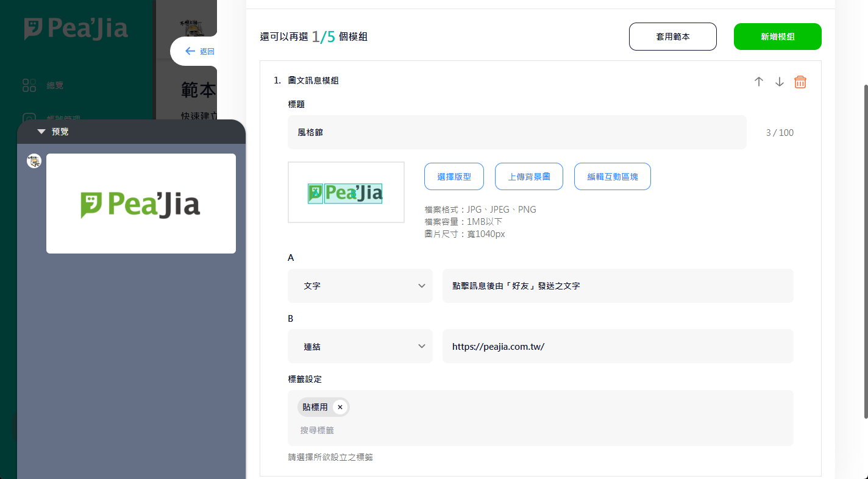Open 總覽 in the left sidebar
Viewport: 868px width, 479px height.
coord(55,85)
